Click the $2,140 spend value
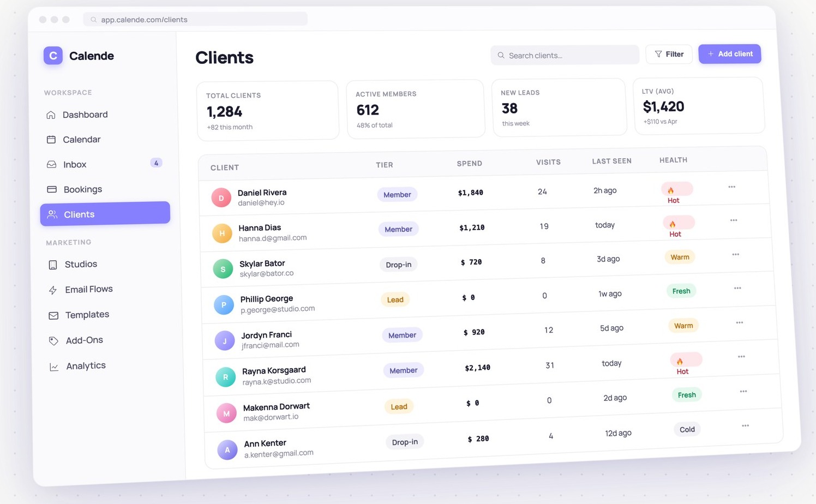 [478, 368]
